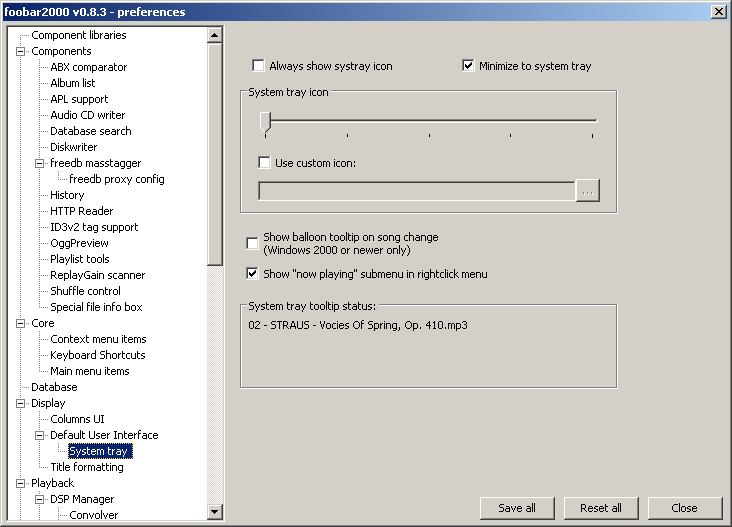Select ID3v2 tag support item

tap(94, 227)
